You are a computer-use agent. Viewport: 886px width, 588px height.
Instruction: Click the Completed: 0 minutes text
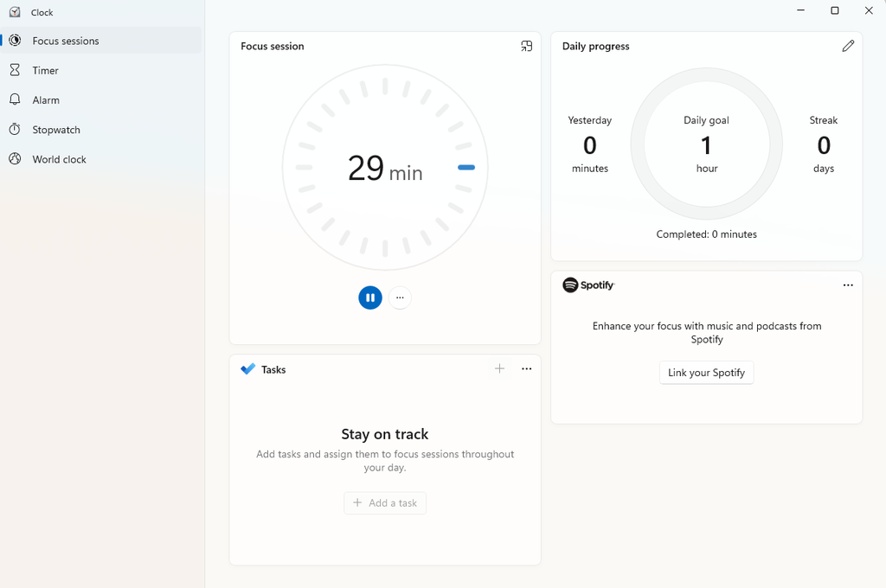pyautogui.click(x=706, y=234)
